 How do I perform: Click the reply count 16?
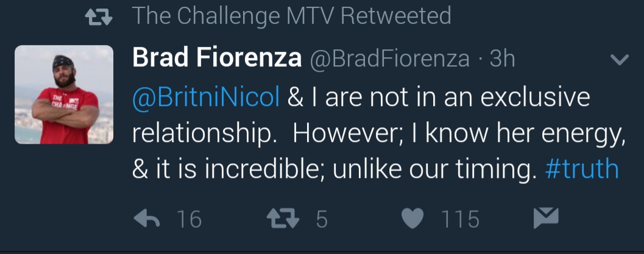pos(189,219)
